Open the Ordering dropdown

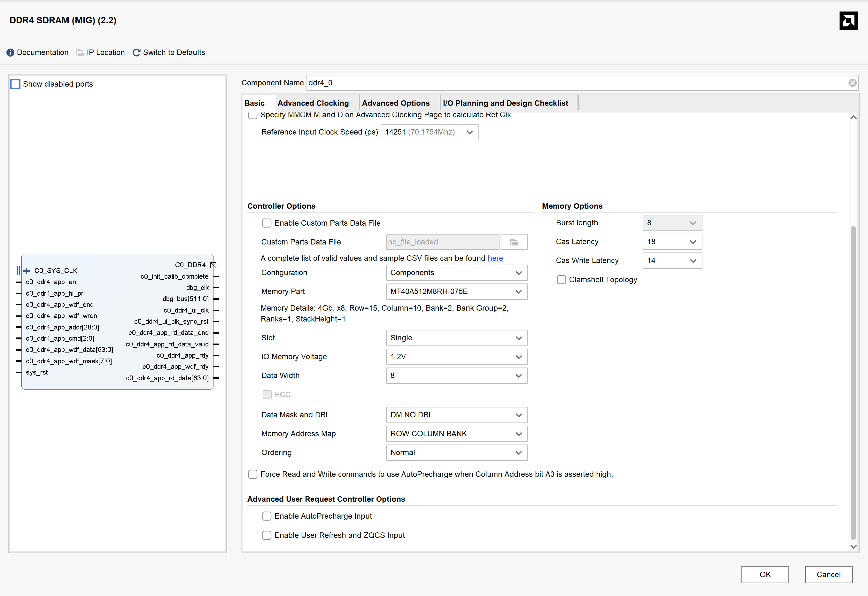click(x=456, y=453)
